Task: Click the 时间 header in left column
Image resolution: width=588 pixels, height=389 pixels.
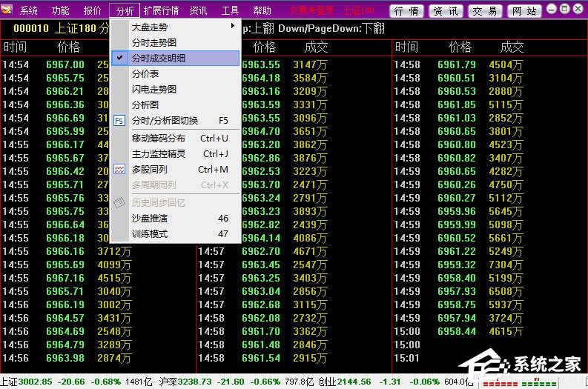Action: click(15, 47)
